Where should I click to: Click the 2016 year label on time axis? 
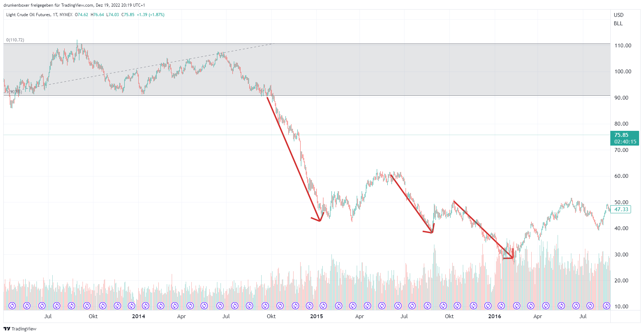pyautogui.click(x=494, y=316)
